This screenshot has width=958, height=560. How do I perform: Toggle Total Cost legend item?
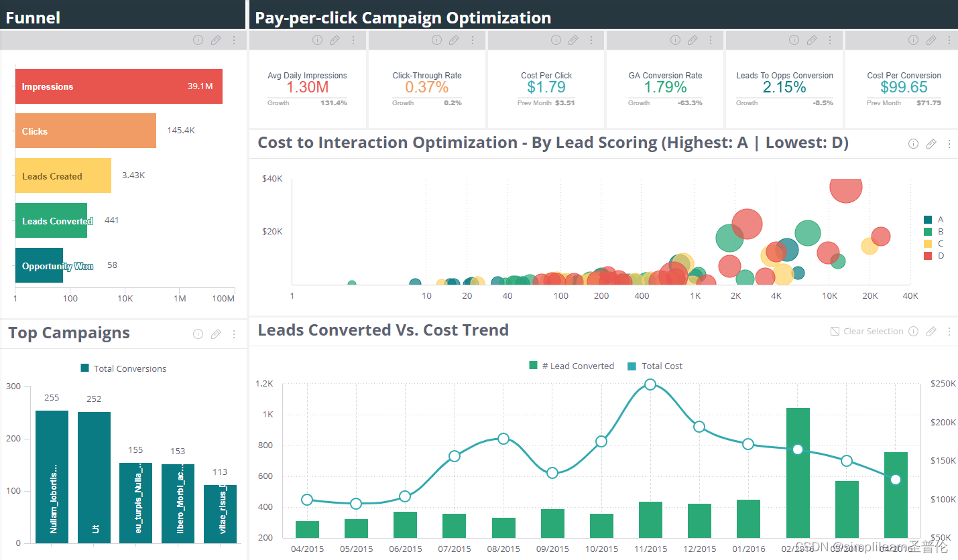tap(655, 366)
